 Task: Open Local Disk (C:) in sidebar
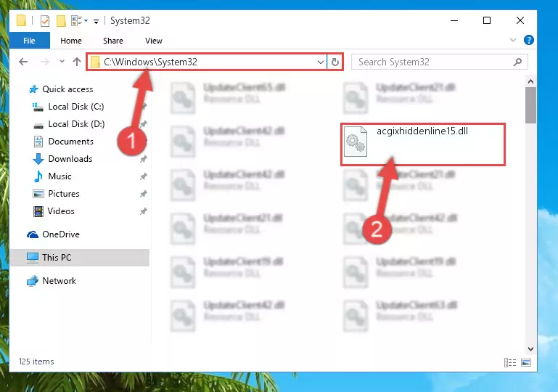(x=76, y=107)
